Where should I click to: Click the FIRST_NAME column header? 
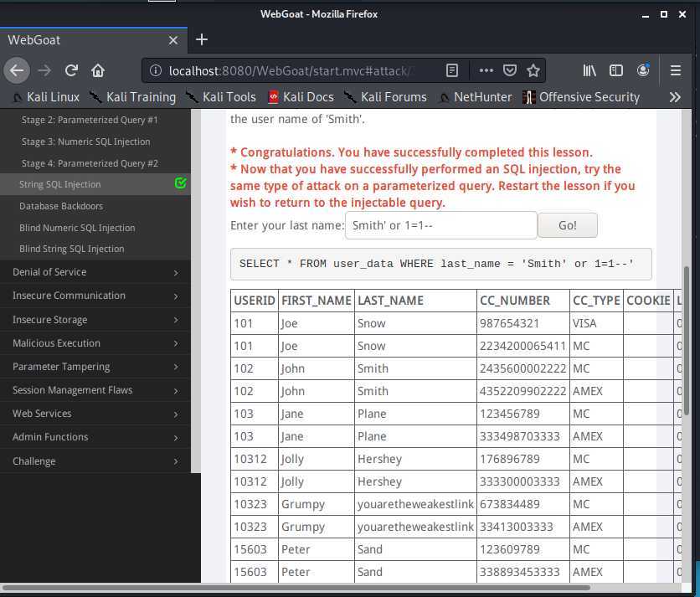(317, 301)
